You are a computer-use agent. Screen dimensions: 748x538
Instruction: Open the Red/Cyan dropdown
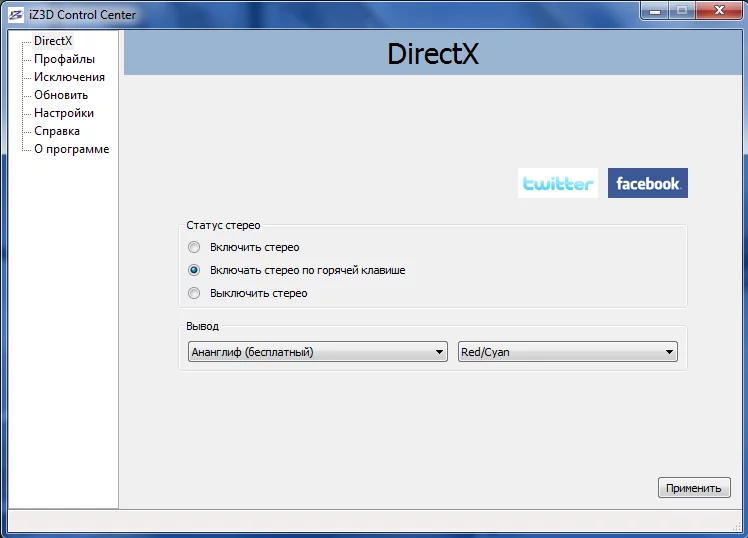click(x=568, y=352)
